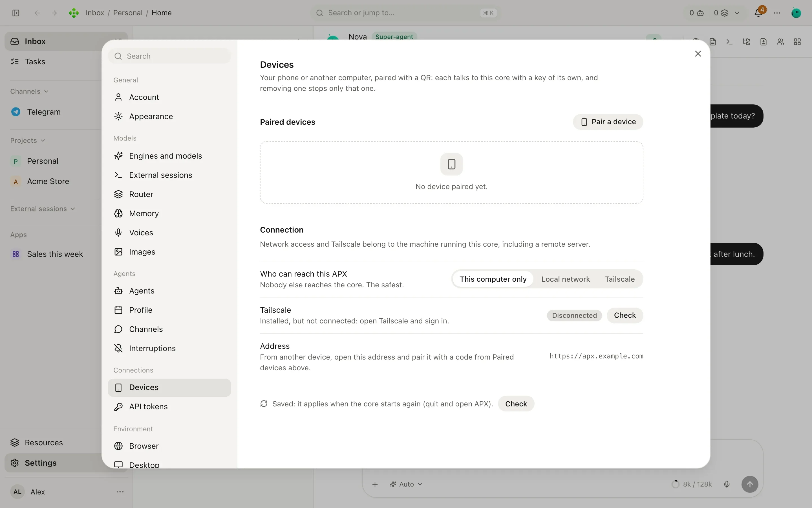Click the send arrow button
The width and height of the screenshot is (812, 508).
pyautogui.click(x=750, y=484)
